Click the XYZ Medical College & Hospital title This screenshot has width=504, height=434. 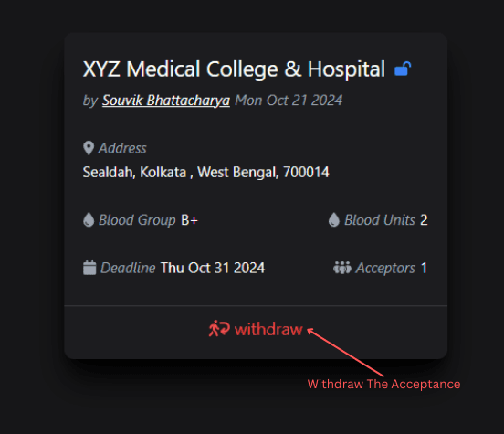(x=234, y=69)
